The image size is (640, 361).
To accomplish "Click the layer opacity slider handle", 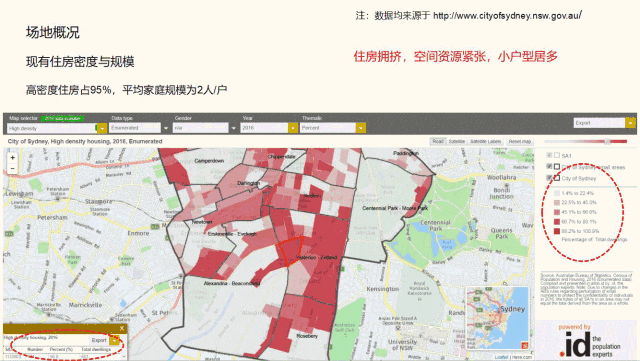I will click(x=607, y=141).
